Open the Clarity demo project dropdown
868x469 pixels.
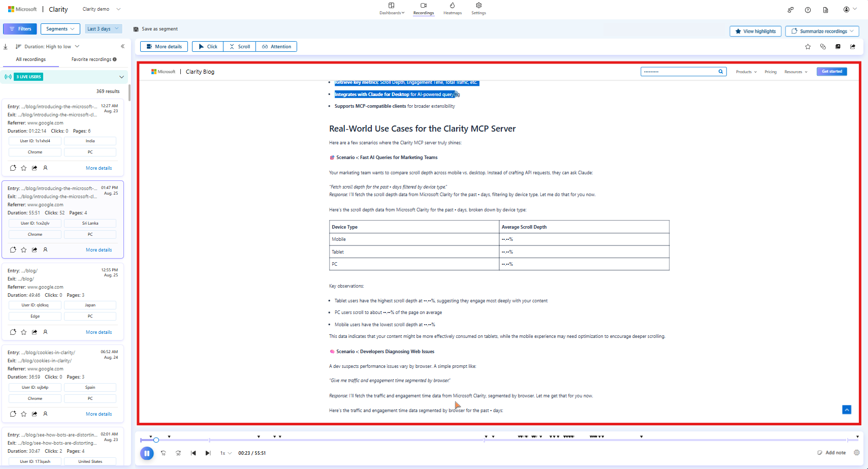tap(102, 9)
